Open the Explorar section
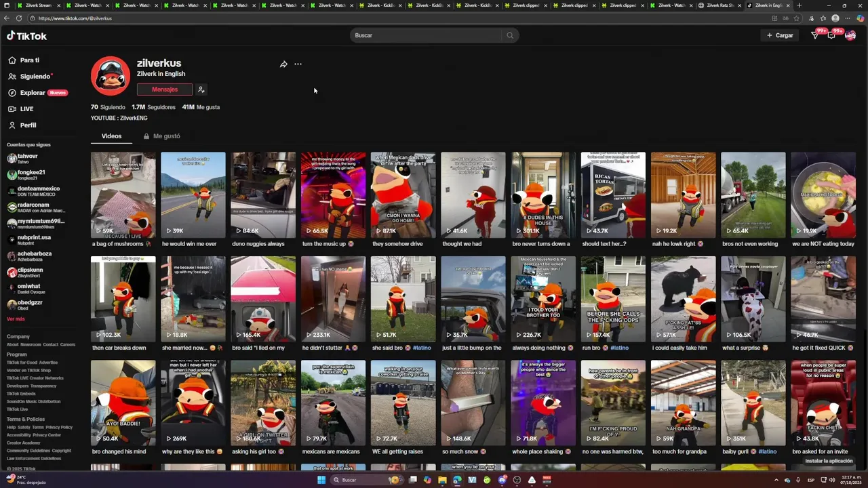The image size is (868, 488). [38, 93]
